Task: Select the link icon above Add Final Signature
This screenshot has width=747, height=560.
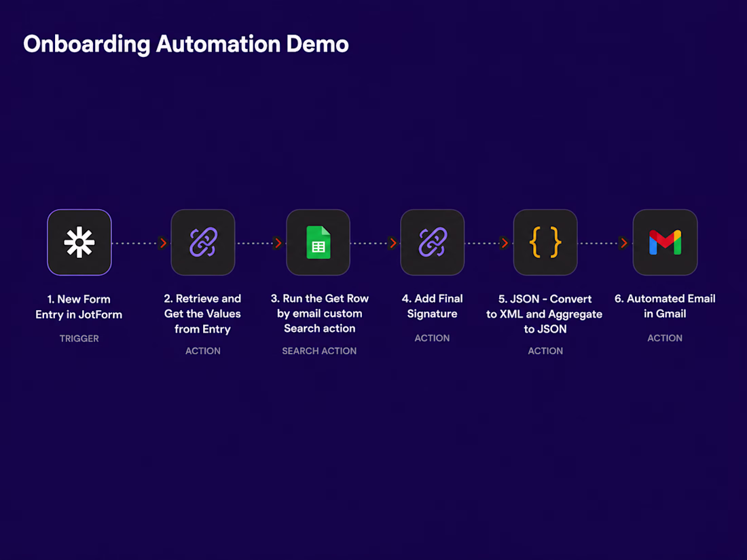Action: point(433,242)
